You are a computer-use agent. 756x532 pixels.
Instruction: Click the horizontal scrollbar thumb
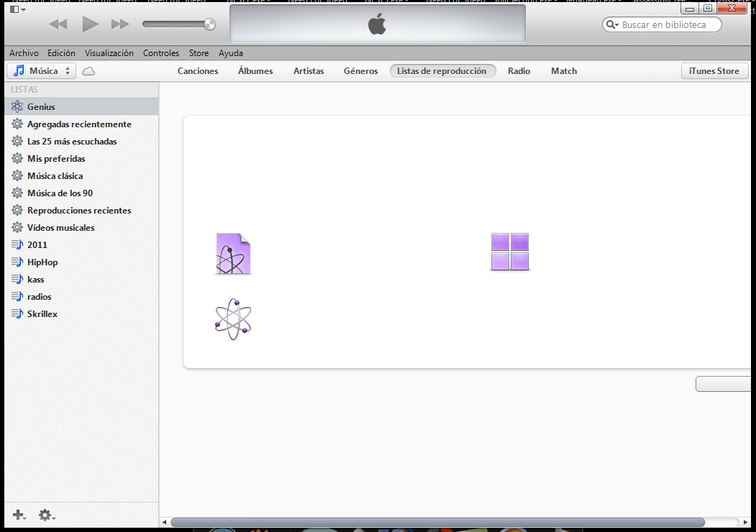click(x=438, y=523)
